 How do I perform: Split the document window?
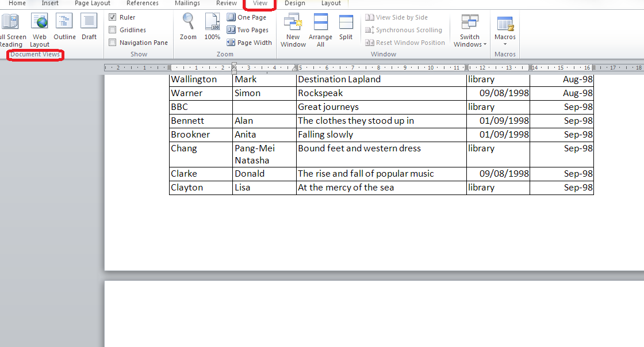pos(346,26)
